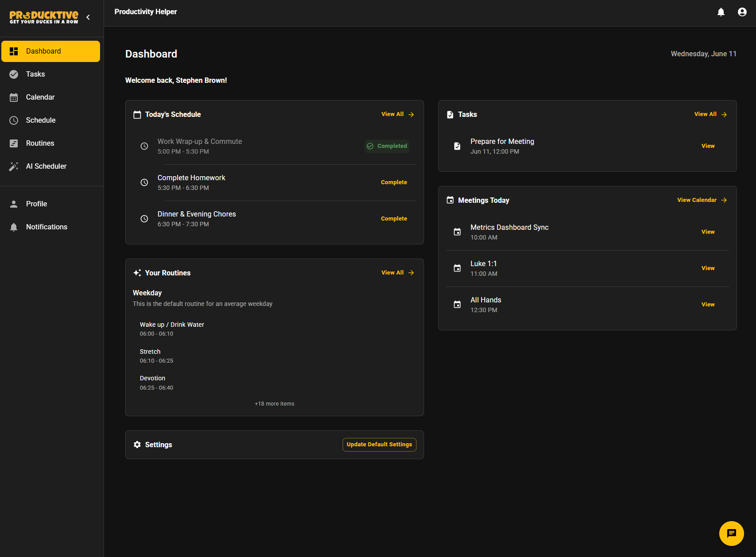The width and height of the screenshot is (756, 557).
Task: Click the Schedule clock icon in sidebar
Action: click(x=13, y=120)
